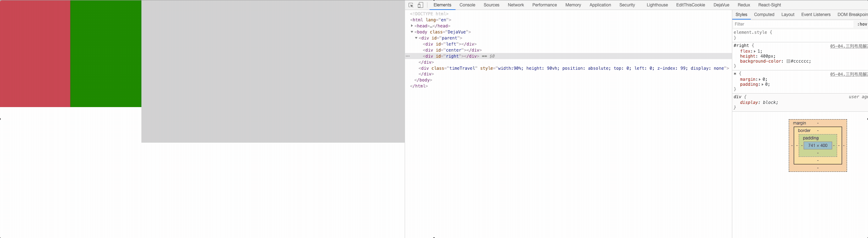Open the #cccccc background color swatch

[788, 61]
